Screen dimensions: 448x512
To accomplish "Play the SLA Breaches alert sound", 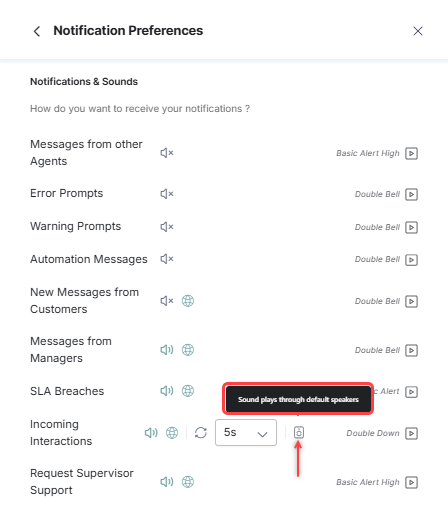I will [411, 392].
